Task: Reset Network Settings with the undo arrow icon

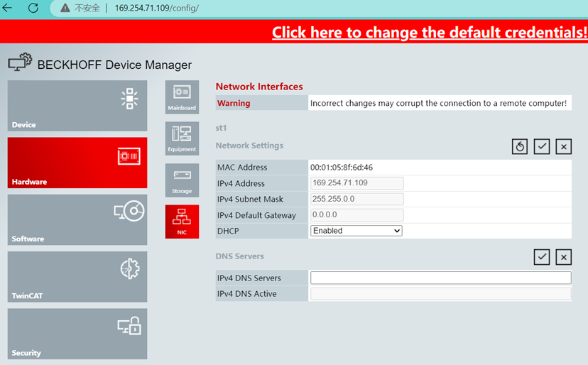Action: coord(519,146)
